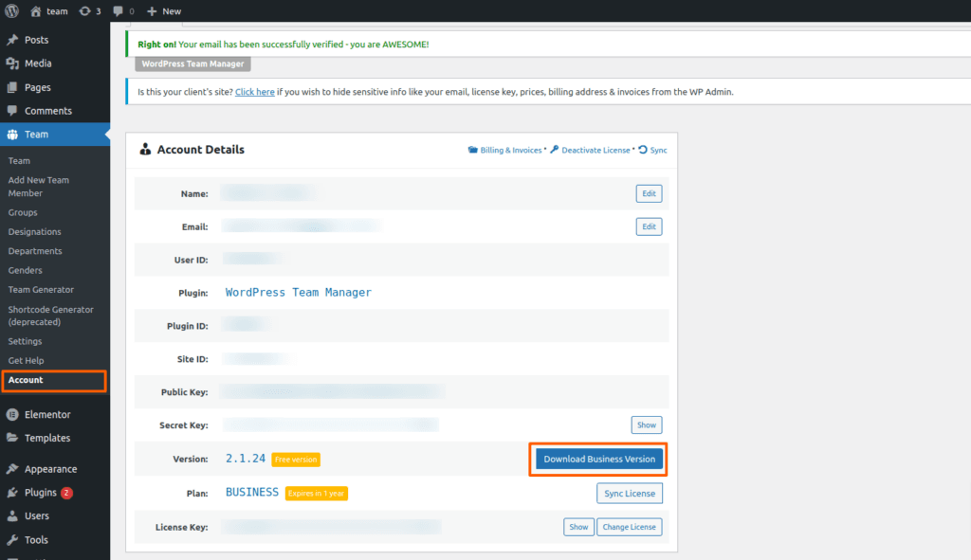
Task: Open the Team Settings submenu
Action: click(26, 341)
